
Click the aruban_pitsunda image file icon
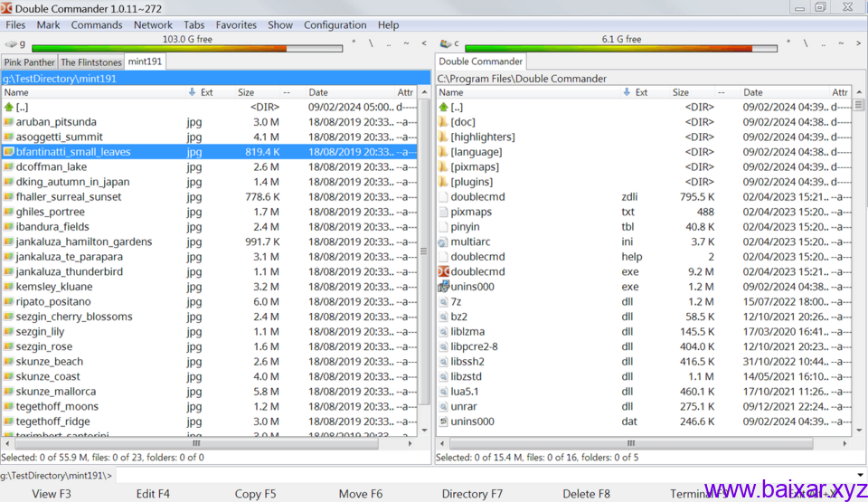[9, 122]
